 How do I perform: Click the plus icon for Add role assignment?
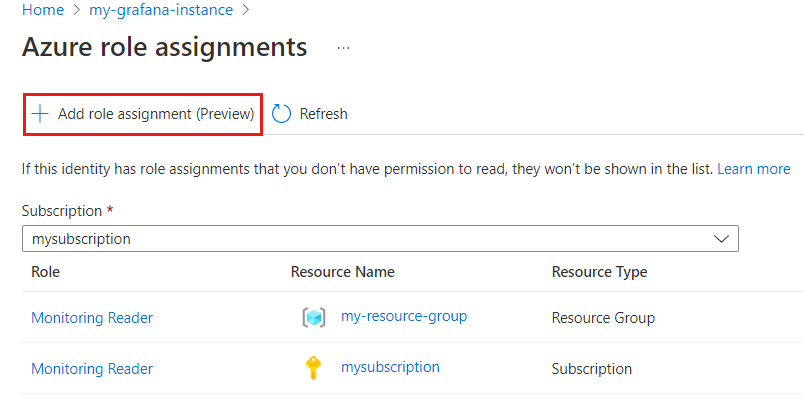[x=40, y=114]
